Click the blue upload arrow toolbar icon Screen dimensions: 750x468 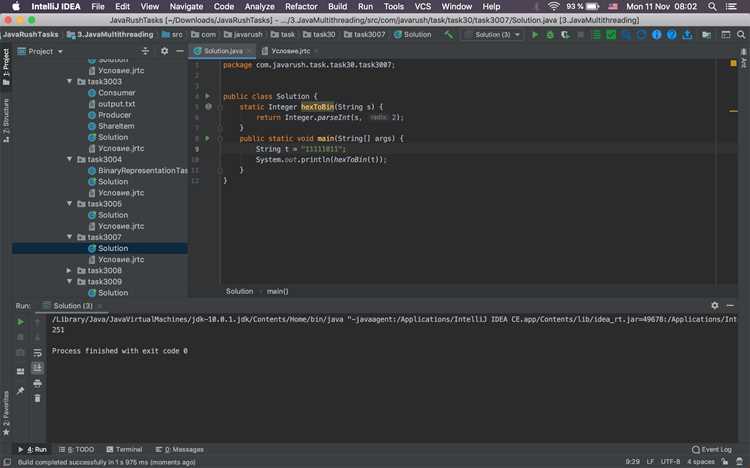point(687,35)
